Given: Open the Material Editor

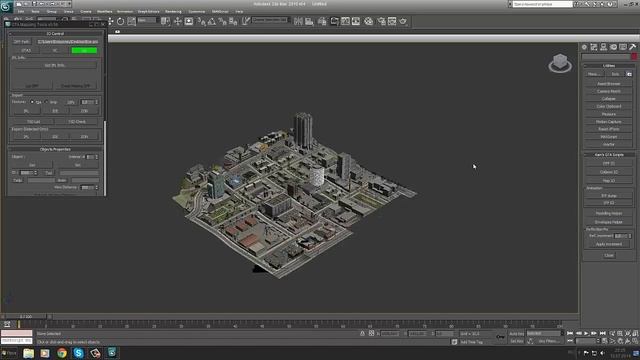Looking at the screenshot, I should [x=369, y=22].
